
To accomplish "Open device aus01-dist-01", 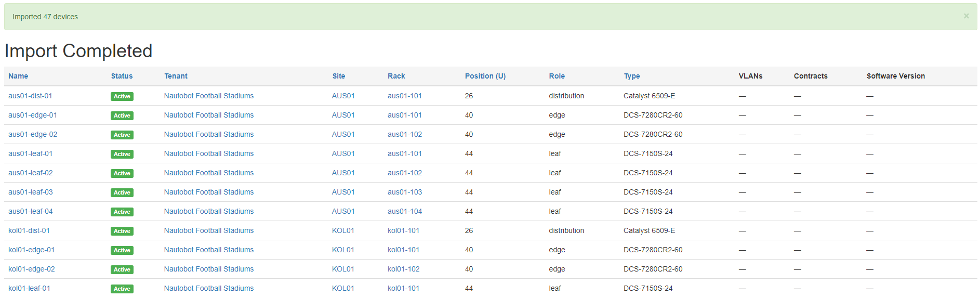I will pyautogui.click(x=30, y=96).
